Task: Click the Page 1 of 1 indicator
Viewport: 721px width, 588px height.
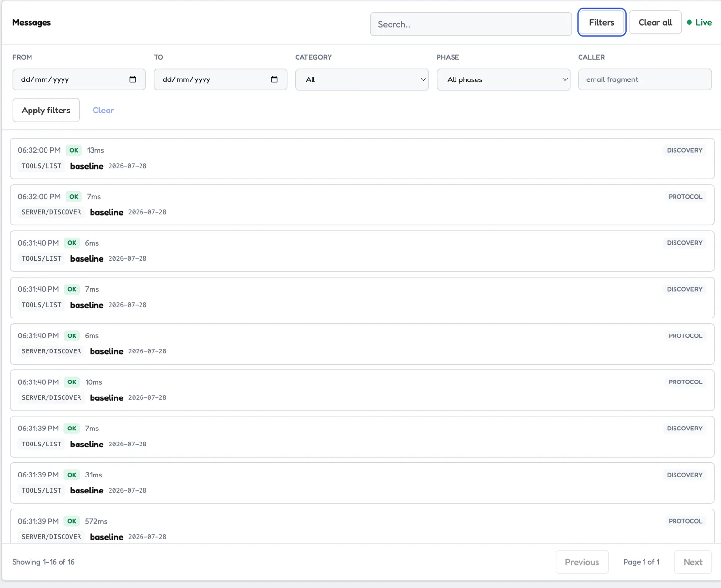Action: 641,562
